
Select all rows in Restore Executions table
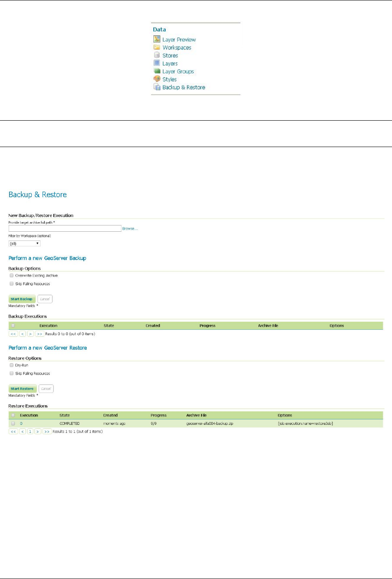tap(13, 415)
